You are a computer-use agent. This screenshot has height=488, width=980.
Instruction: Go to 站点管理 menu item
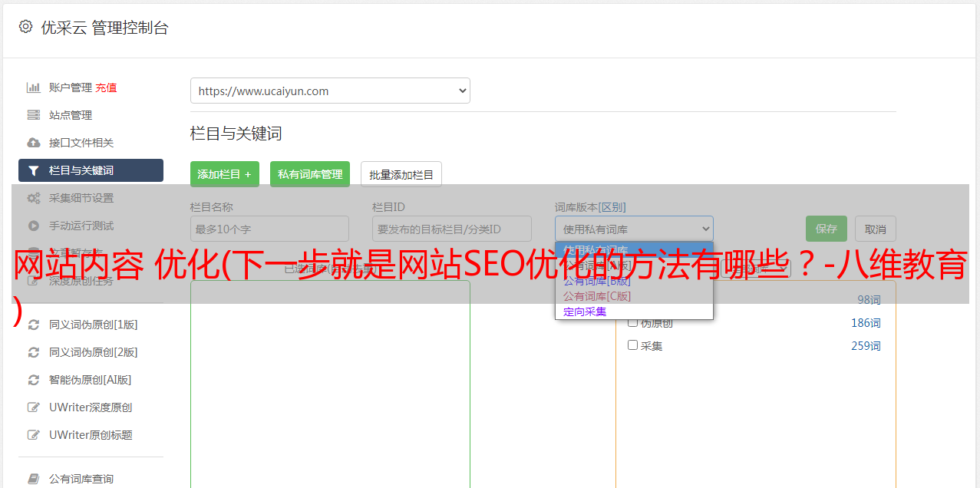tap(71, 115)
